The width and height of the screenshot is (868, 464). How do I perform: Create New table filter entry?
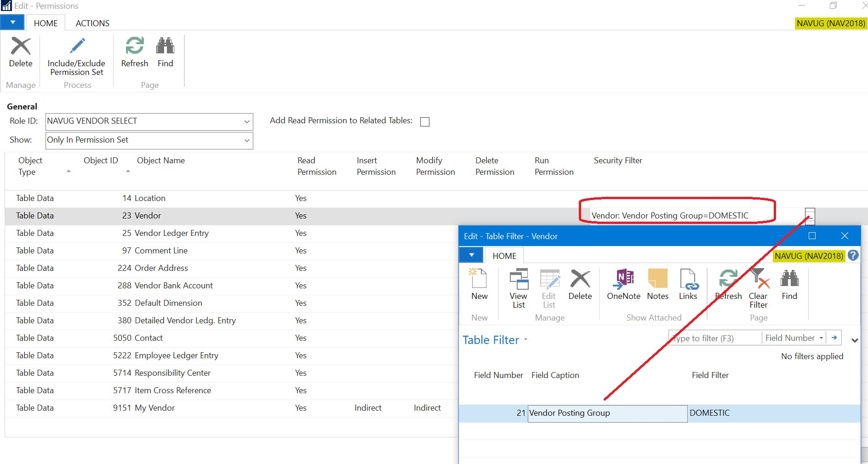479,284
